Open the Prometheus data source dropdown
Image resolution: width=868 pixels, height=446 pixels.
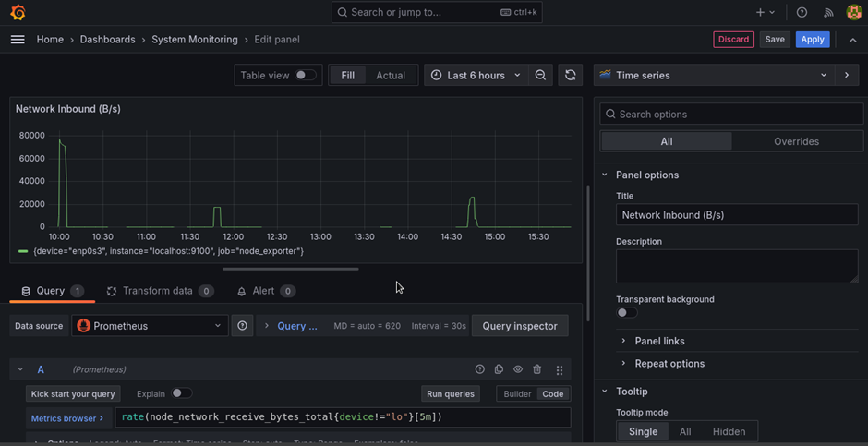click(x=150, y=326)
